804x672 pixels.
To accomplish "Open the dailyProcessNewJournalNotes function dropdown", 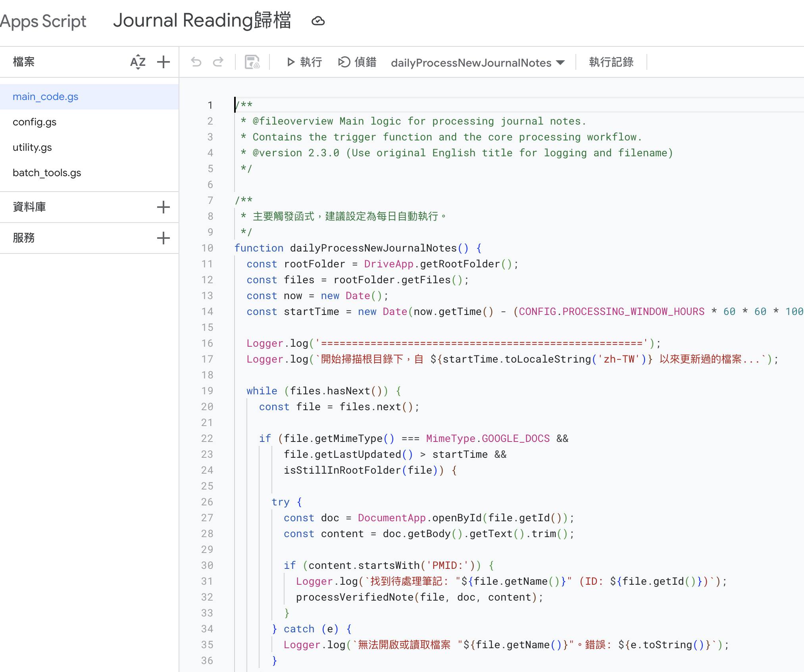I will tap(477, 63).
